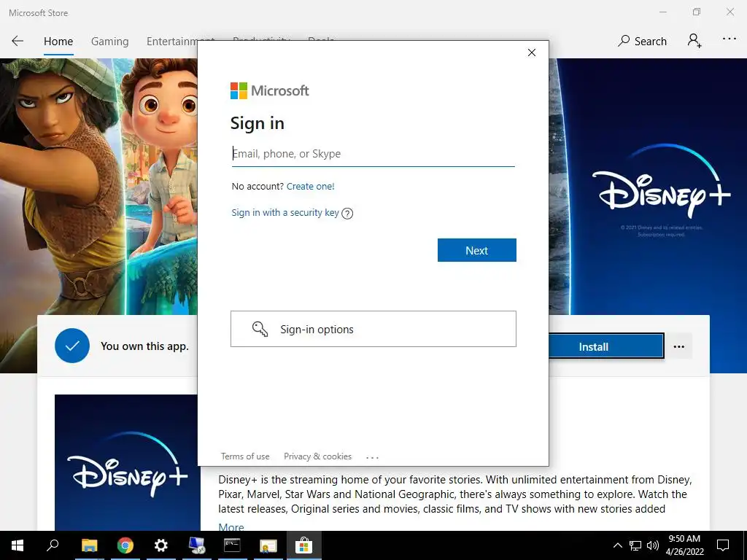Image resolution: width=747 pixels, height=560 pixels.
Task: Minimize the Microsoft Store window
Action: [662, 12]
